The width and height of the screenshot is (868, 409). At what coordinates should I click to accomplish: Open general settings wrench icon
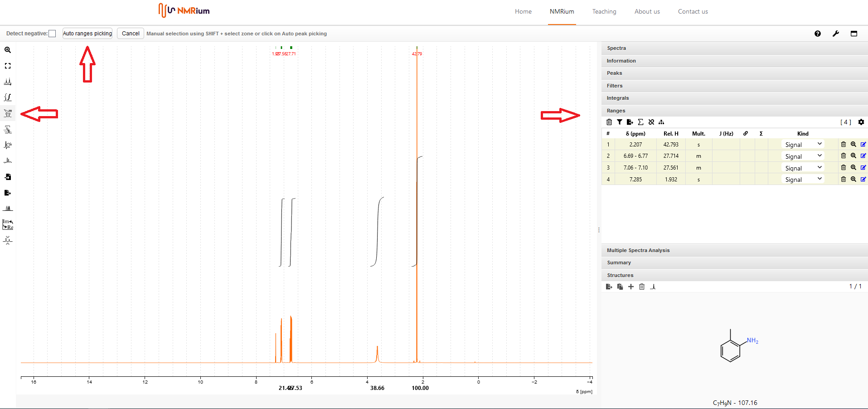(836, 34)
